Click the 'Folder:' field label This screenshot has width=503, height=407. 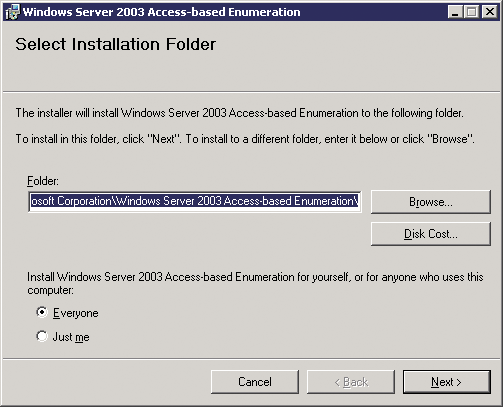pos(43,181)
